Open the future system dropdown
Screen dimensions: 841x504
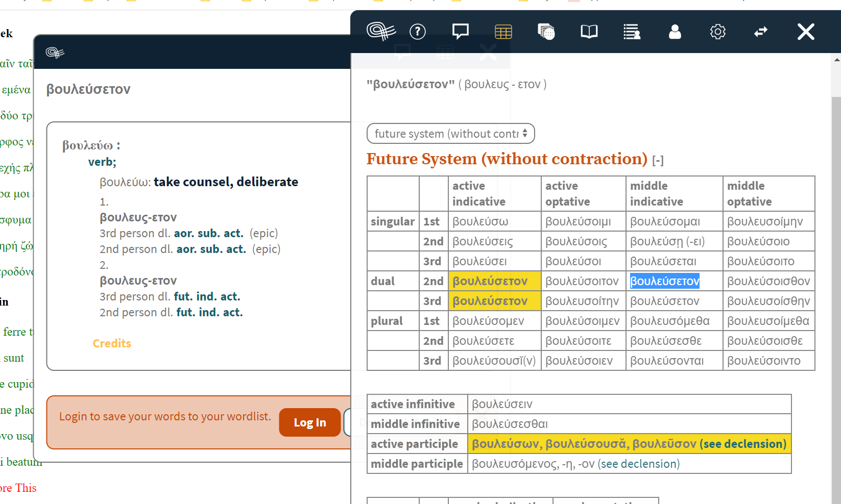point(450,133)
